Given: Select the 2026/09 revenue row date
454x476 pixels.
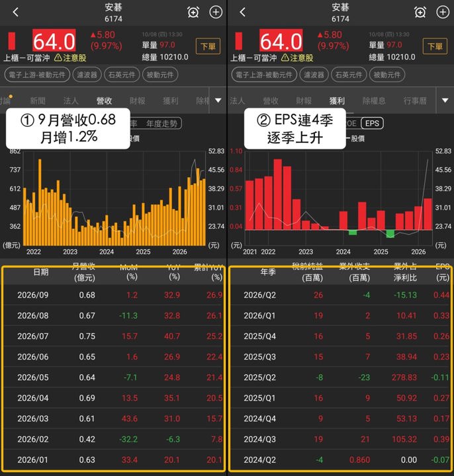Looking at the screenshot, I should click(x=33, y=295).
